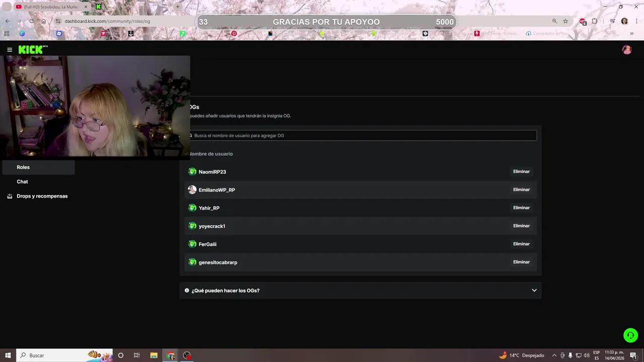
Task: Select the Roles sidebar item
Action: (38, 167)
